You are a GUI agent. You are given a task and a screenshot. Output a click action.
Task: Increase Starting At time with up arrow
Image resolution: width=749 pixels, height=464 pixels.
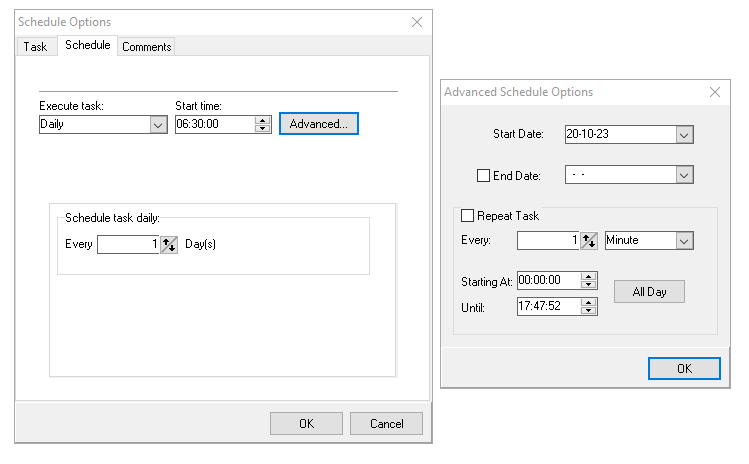click(588, 277)
